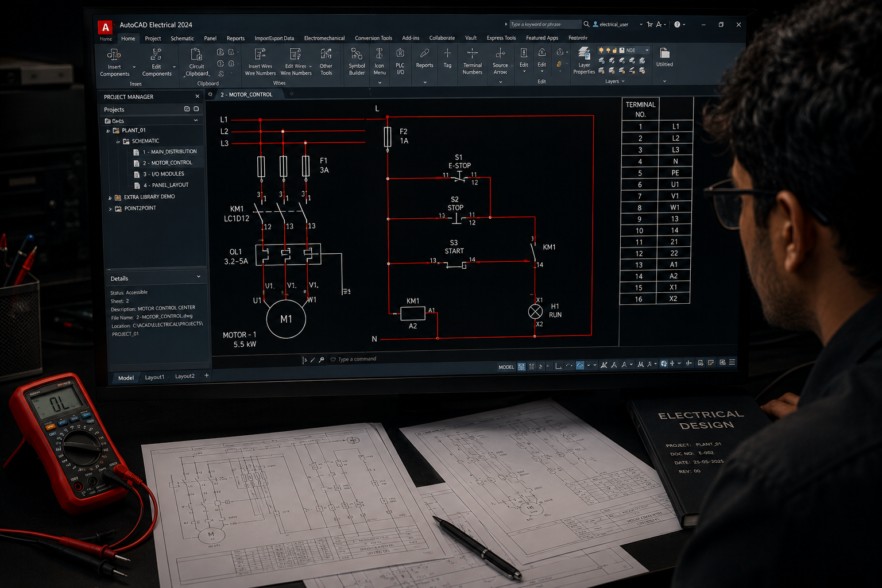This screenshot has height=588, width=882.
Task: Open the Conversion Tools ribbon tab
Action: pos(373,38)
